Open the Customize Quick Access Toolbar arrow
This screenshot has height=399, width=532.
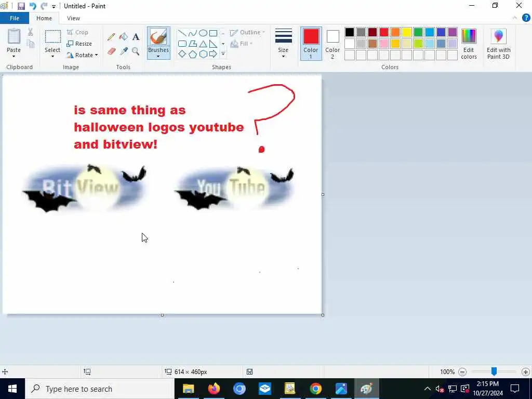tap(54, 6)
